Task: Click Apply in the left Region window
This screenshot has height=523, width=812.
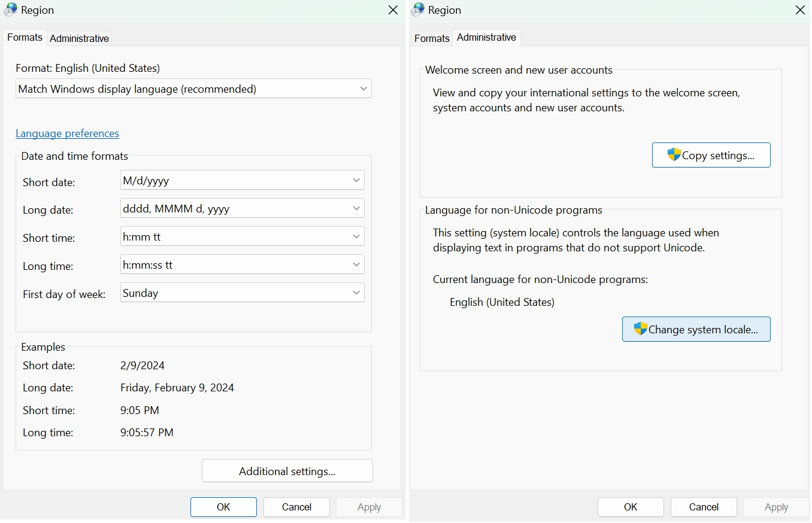Action: point(369,507)
